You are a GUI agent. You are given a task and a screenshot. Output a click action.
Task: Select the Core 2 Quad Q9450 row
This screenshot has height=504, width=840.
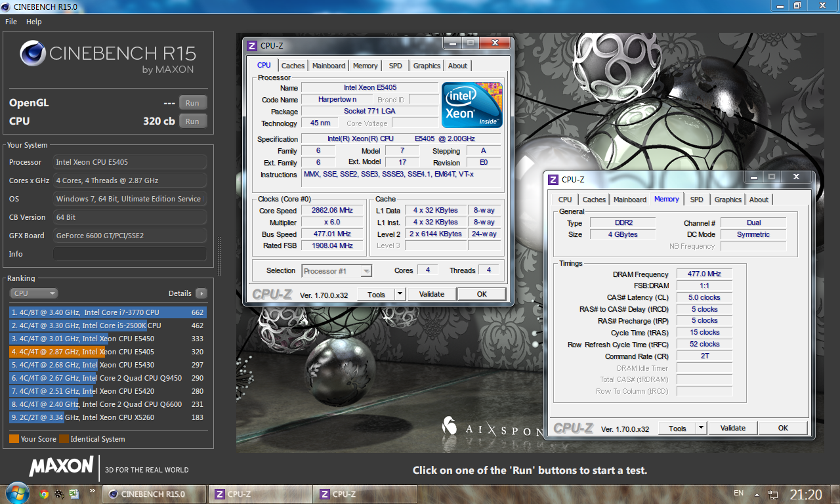(108, 378)
